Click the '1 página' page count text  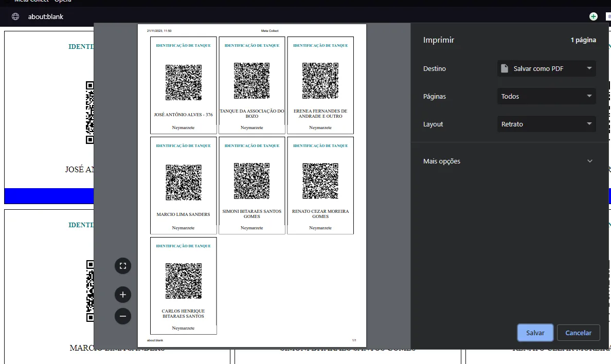[583, 40]
